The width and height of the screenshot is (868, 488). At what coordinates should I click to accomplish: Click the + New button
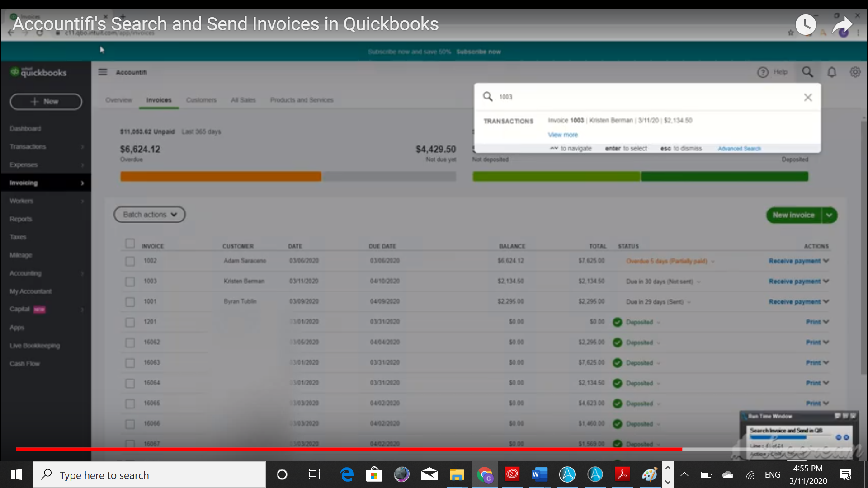[x=46, y=102]
